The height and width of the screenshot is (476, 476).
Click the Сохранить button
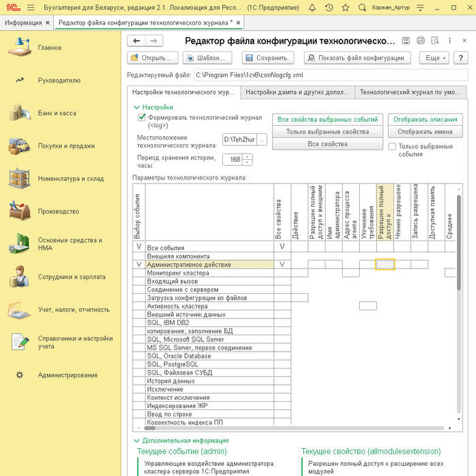pos(269,58)
